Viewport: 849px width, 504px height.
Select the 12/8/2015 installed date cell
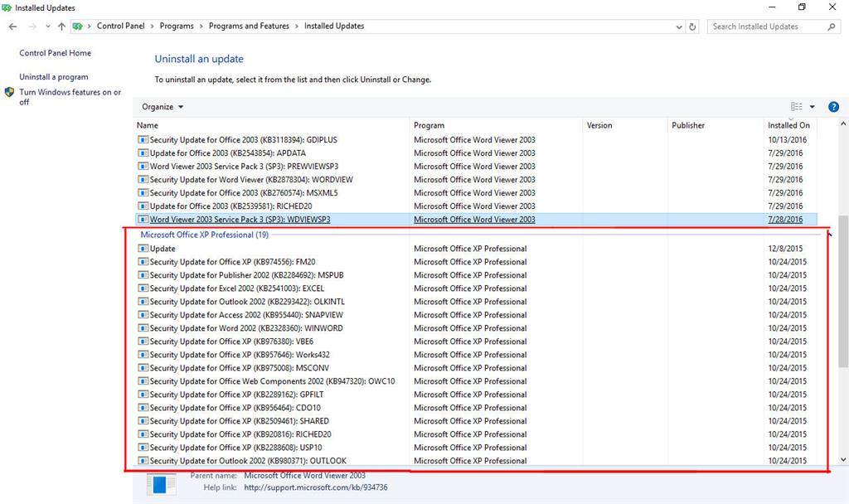tap(785, 249)
